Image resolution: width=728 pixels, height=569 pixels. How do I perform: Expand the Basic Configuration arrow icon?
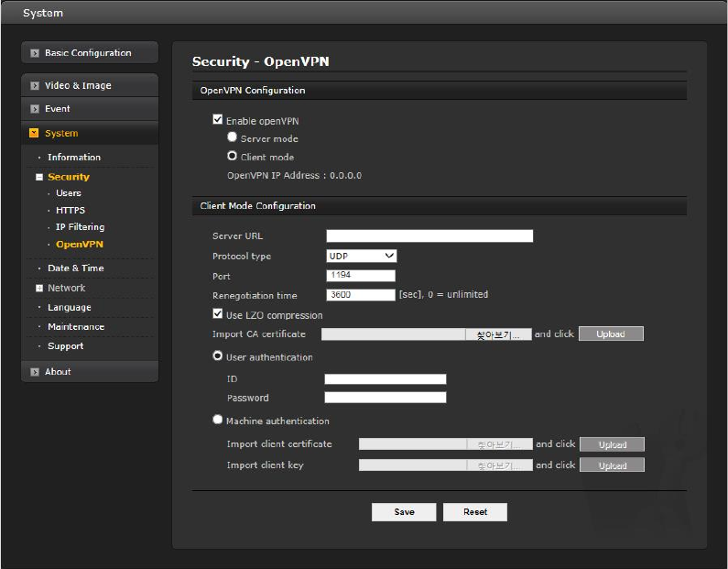[x=35, y=53]
